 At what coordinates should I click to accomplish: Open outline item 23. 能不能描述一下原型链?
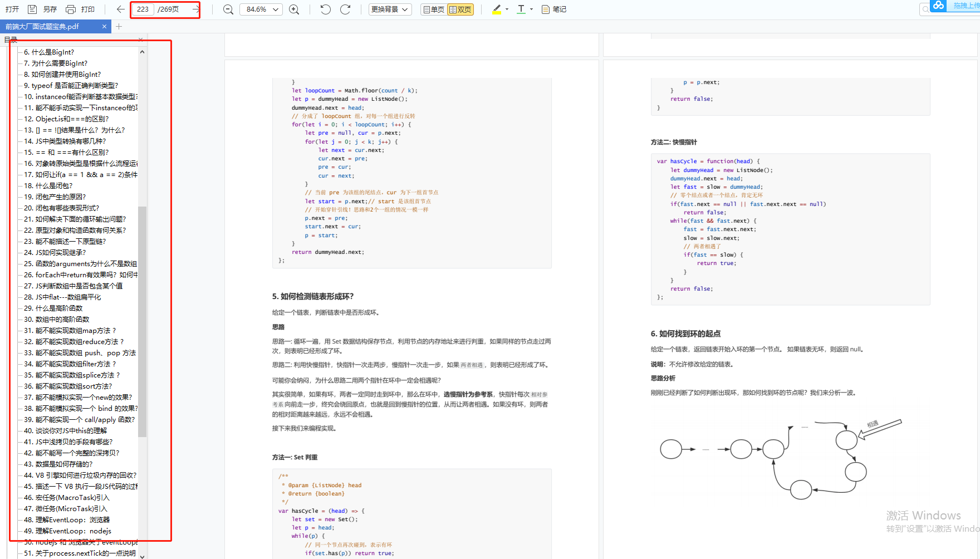point(65,241)
